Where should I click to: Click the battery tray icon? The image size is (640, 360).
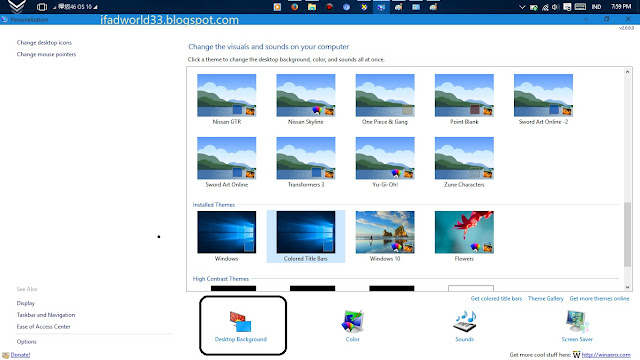point(533,7)
